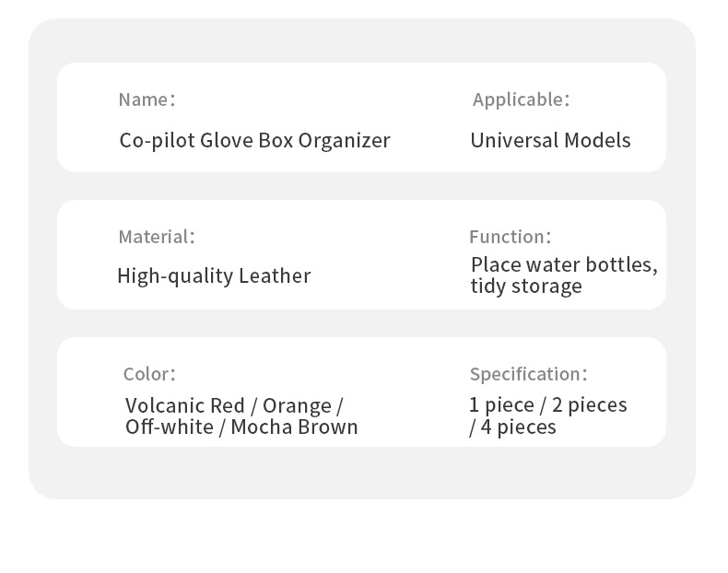Viewport: 728px width, 573px height.
Task: Select 1 piece specification text
Action: [501, 405]
